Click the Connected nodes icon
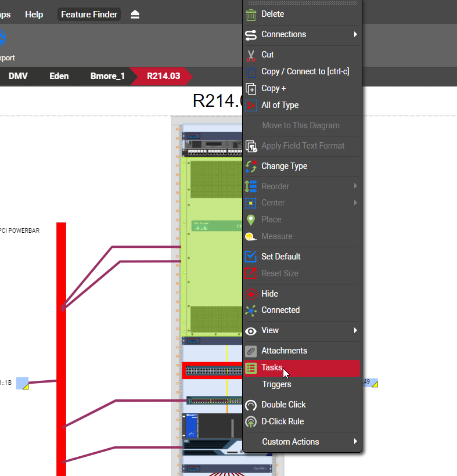This screenshot has width=457, height=476. [x=251, y=311]
